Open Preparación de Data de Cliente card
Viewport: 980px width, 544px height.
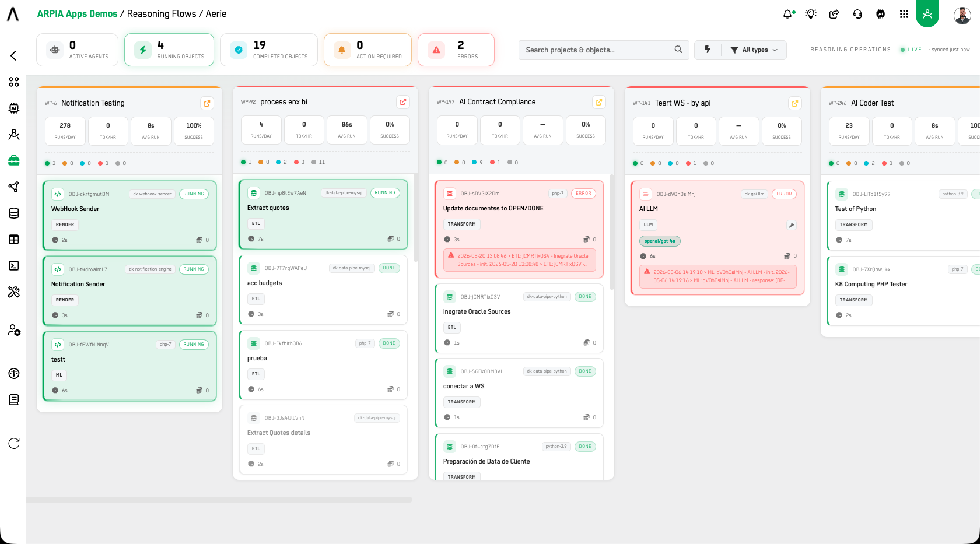pyautogui.click(x=519, y=457)
